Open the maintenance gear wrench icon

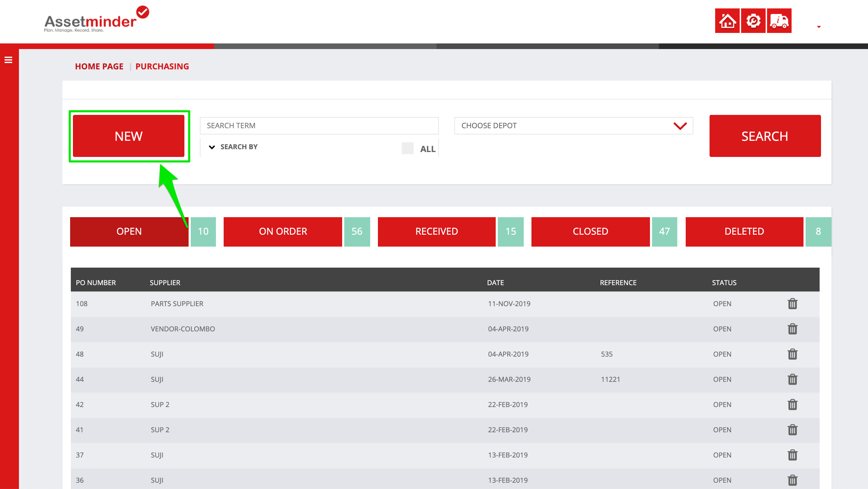[x=753, y=21]
